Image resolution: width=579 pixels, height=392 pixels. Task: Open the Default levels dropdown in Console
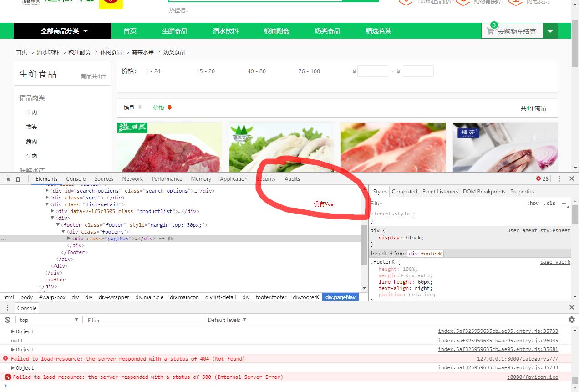(227, 320)
